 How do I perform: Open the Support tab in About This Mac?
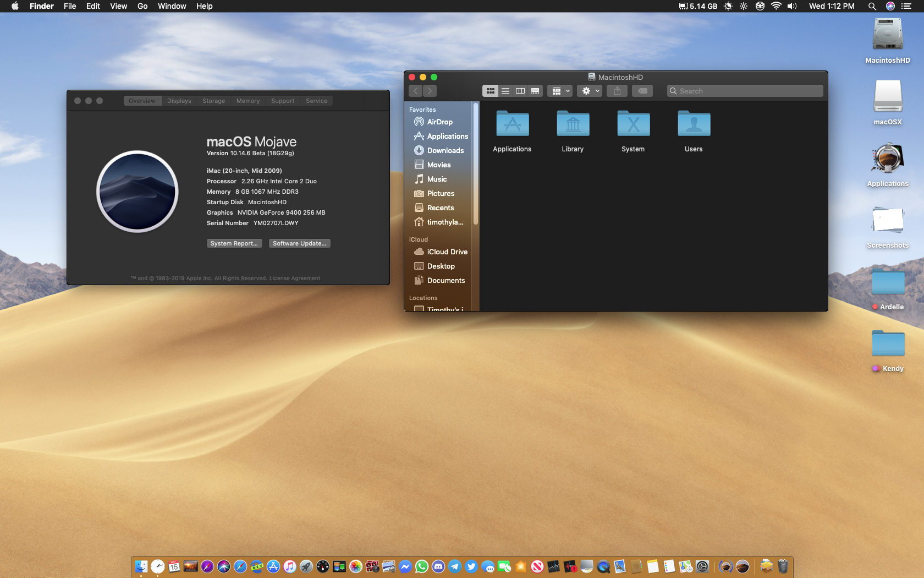coord(283,101)
